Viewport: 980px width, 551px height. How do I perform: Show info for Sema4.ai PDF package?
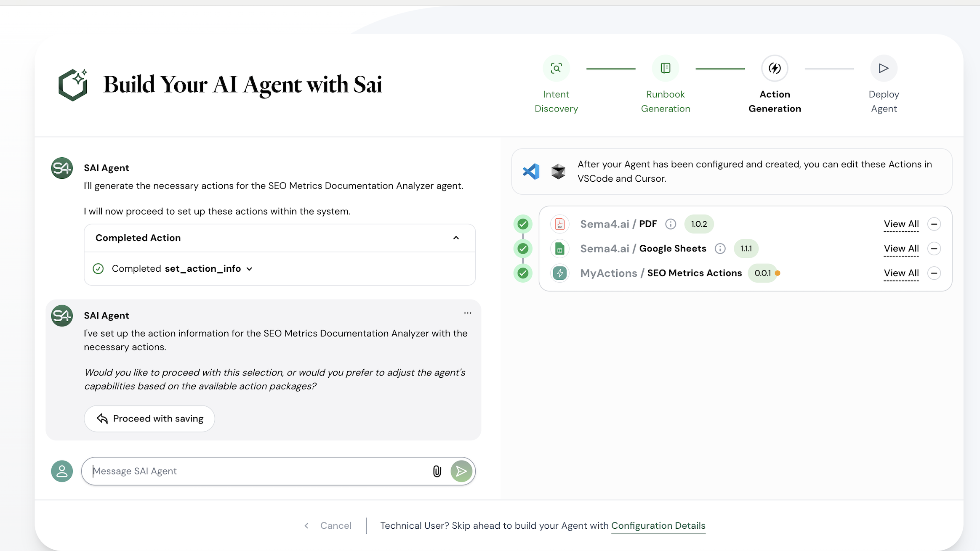(671, 224)
